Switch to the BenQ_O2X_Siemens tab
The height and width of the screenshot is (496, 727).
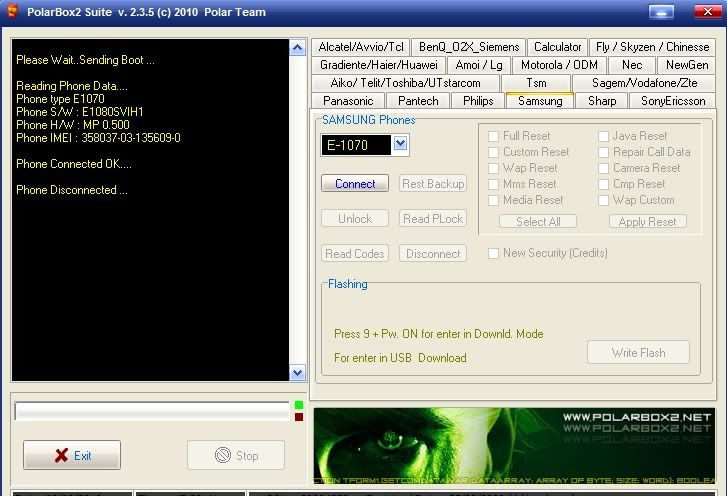[x=469, y=47]
